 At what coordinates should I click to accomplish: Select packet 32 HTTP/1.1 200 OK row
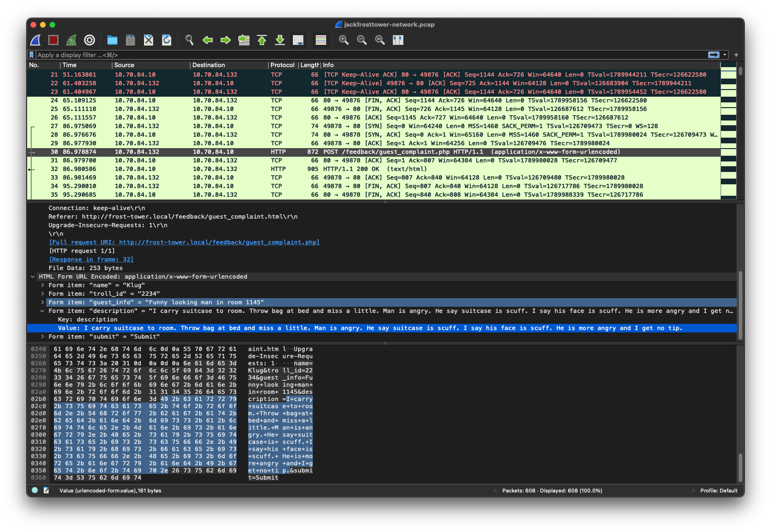[x=374, y=169]
